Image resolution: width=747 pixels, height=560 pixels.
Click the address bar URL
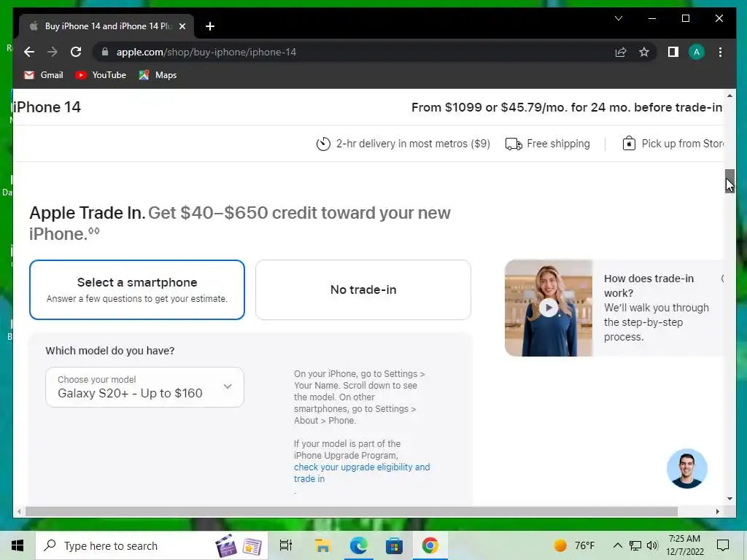pyautogui.click(x=206, y=52)
